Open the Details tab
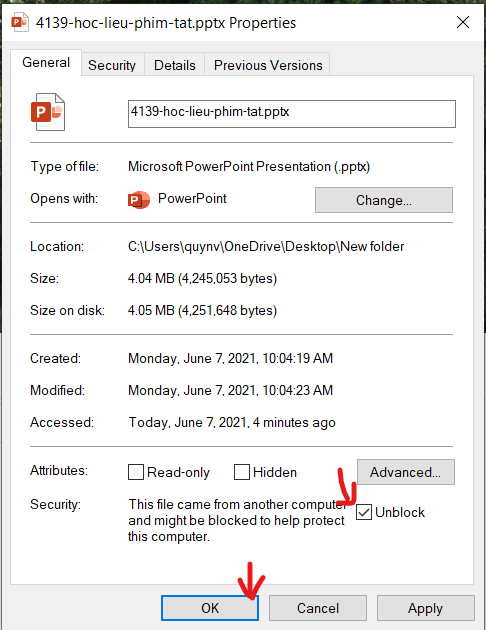This screenshot has height=630, width=486. [175, 65]
